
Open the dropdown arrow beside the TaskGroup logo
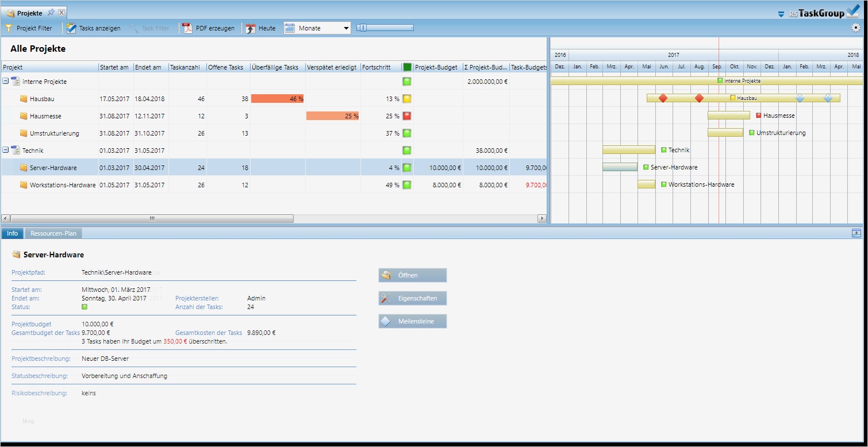tap(781, 14)
